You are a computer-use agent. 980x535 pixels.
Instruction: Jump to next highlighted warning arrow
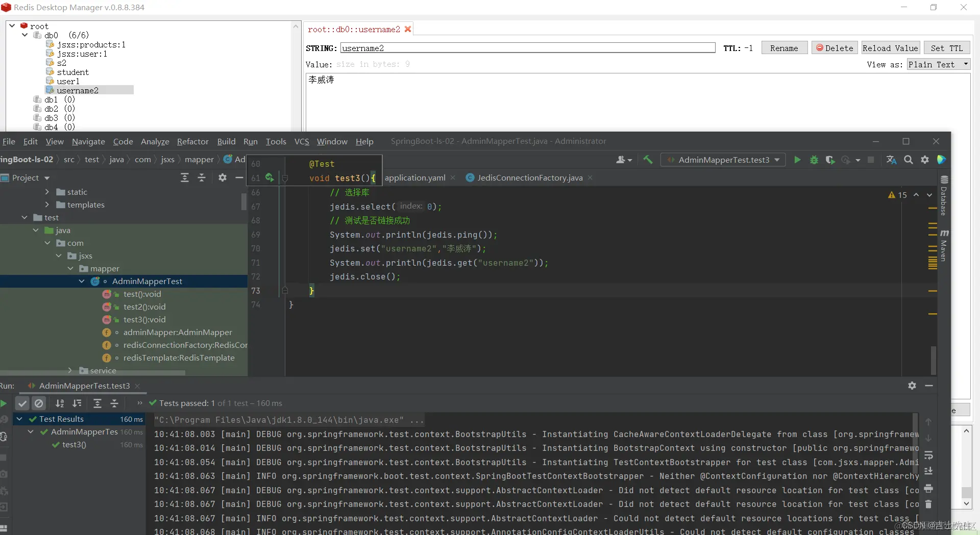(x=929, y=195)
